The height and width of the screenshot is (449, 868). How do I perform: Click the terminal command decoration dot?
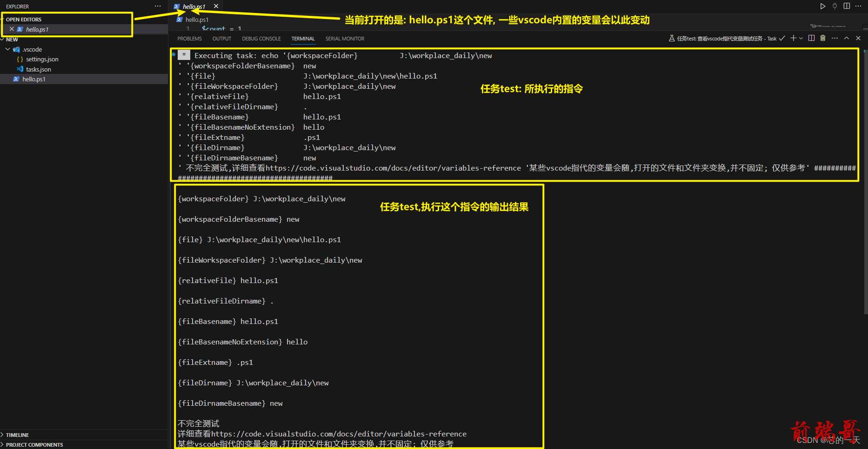click(174, 54)
